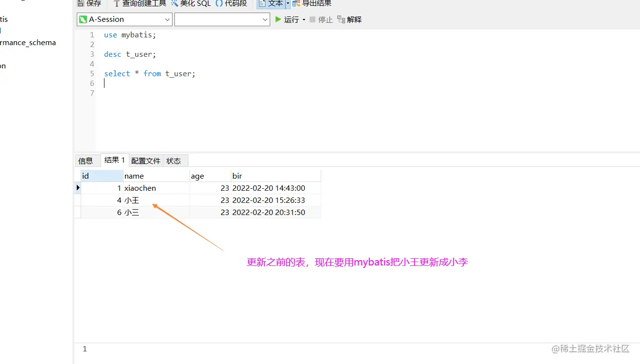Run the query with 运行
The image size is (640, 364).
click(x=287, y=19)
